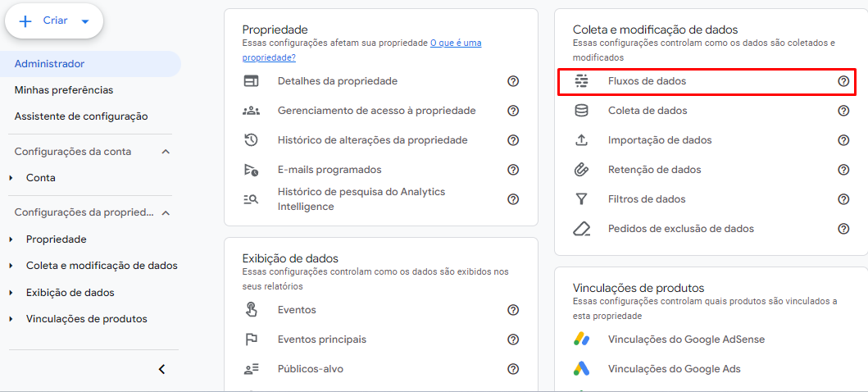Viewport: 868px width, 392px height.
Task: Open the Criar dropdown arrow
Action: point(84,21)
